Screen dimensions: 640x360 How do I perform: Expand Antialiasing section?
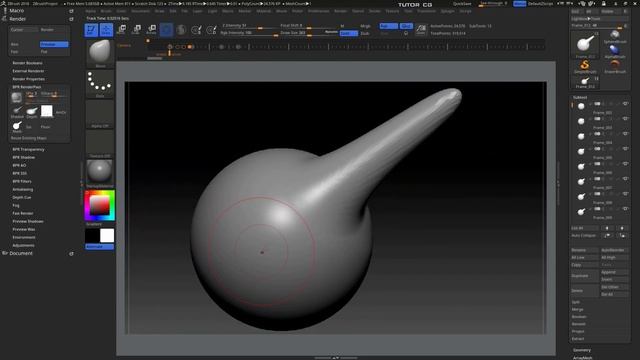click(23, 189)
